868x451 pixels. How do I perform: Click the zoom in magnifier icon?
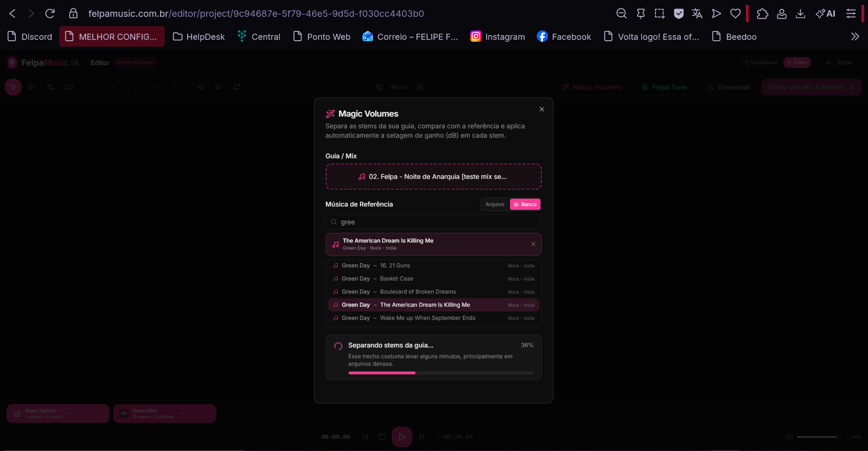coord(420,87)
